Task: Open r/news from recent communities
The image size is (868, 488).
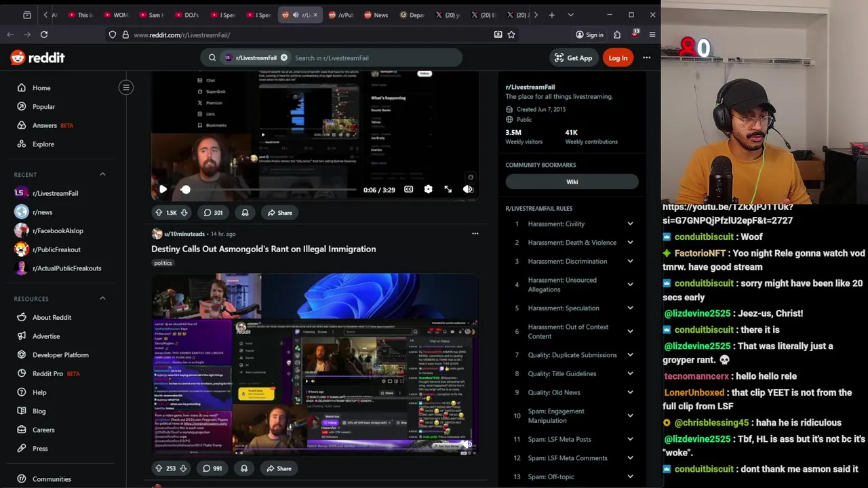Action: click(x=42, y=212)
